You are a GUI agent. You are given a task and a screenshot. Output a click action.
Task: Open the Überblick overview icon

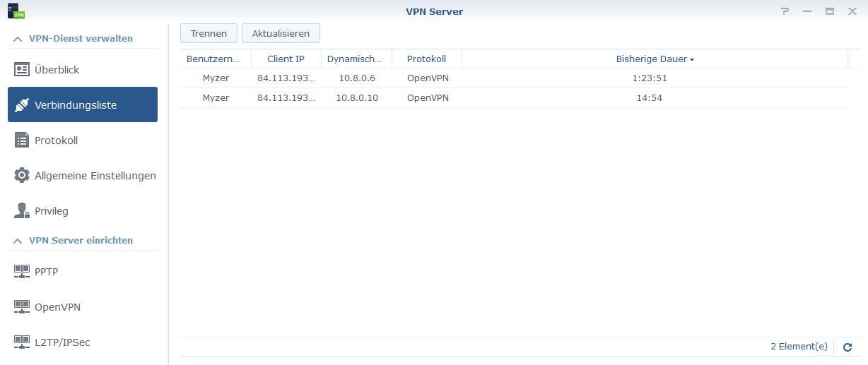[22, 70]
